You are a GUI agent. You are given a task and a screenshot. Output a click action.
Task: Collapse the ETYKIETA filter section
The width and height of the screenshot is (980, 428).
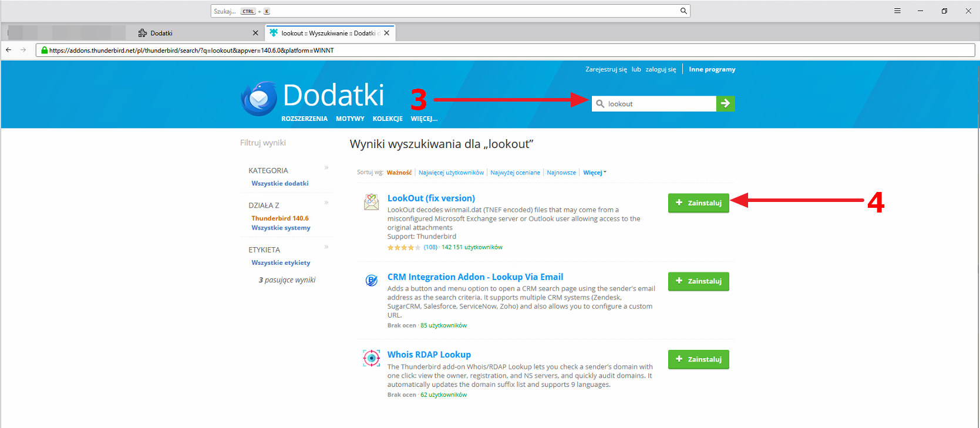[326, 247]
